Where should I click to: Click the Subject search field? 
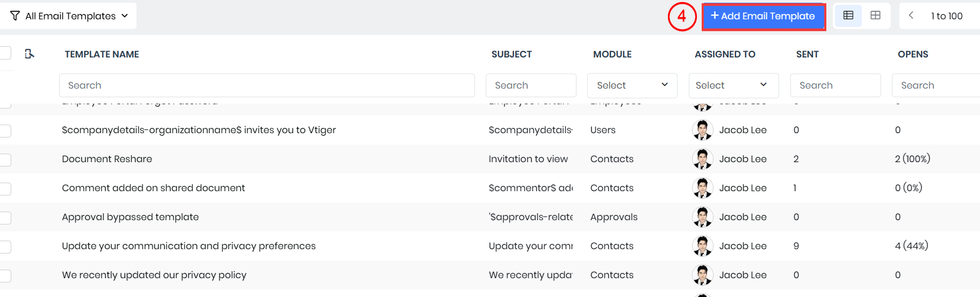tap(531, 85)
